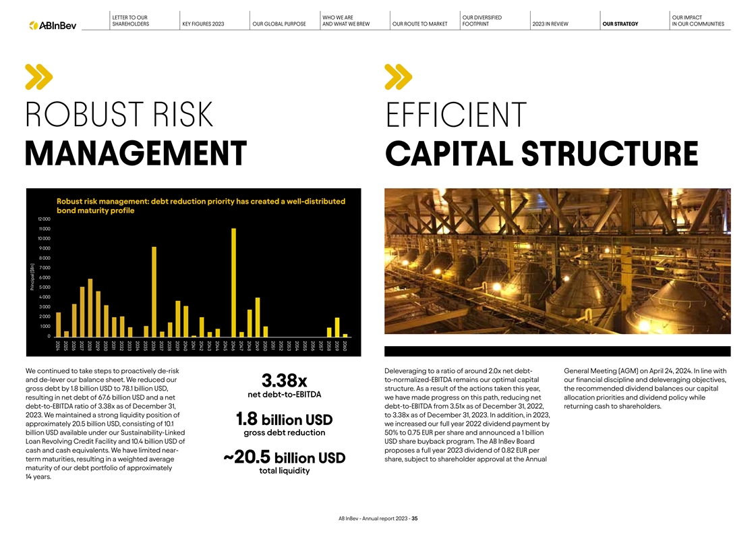Jump to 2023 In Review
Screen dimensions: 756x535
coord(550,24)
